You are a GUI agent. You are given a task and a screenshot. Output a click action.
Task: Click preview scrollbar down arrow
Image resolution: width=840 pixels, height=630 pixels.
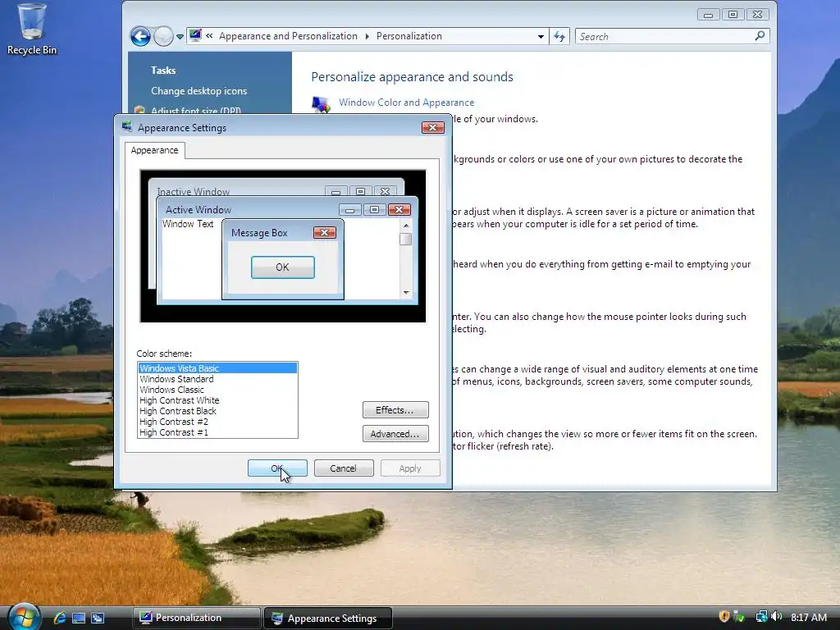[x=406, y=293]
